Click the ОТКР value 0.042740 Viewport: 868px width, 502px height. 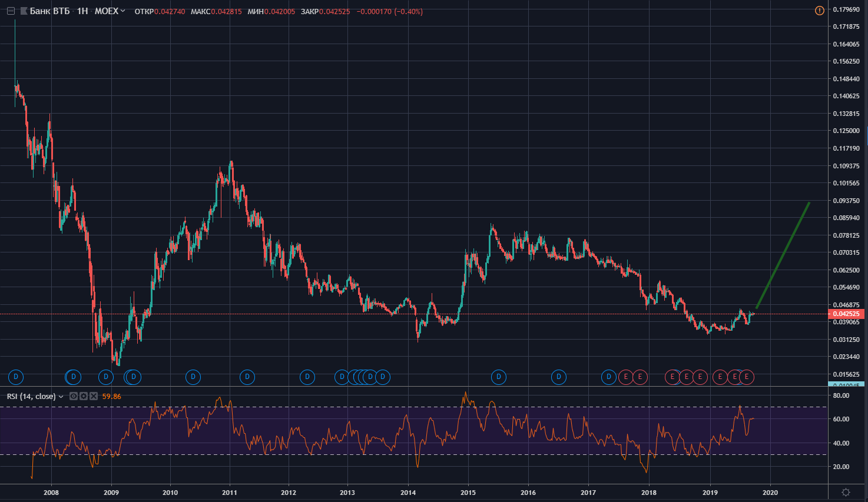169,11
